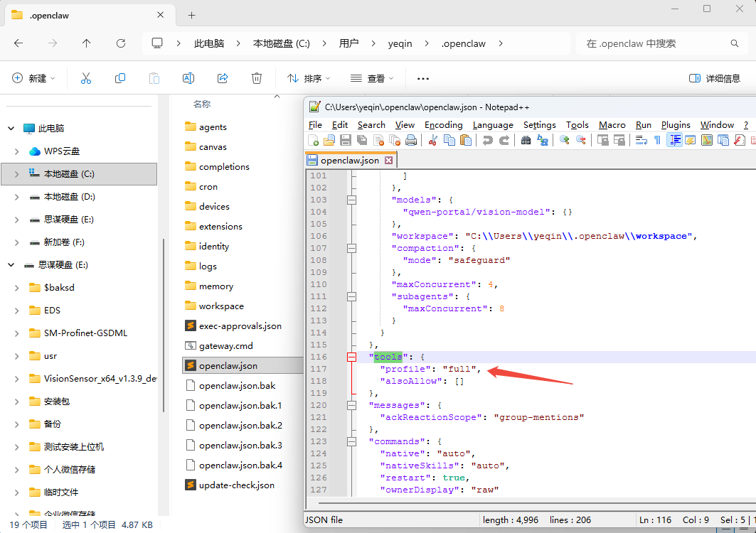Toggle Synchronize Horizontal Scrolling icon
The height and width of the screenshot is (533, 756).
619,140
